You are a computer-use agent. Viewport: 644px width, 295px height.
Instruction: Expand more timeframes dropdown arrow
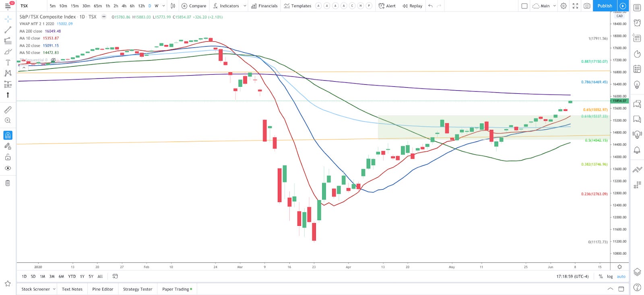pos(163,6)
